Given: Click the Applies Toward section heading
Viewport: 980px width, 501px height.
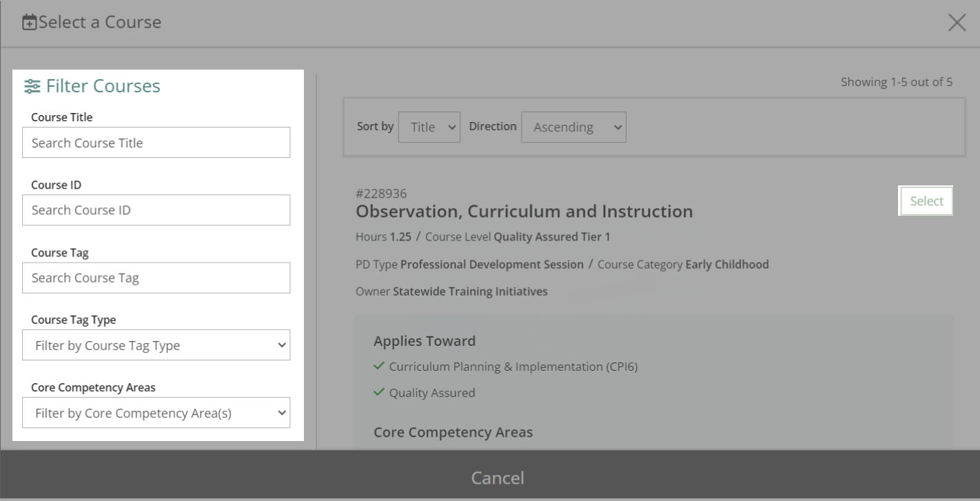Looking at the screenshot, I should (425, 340).
